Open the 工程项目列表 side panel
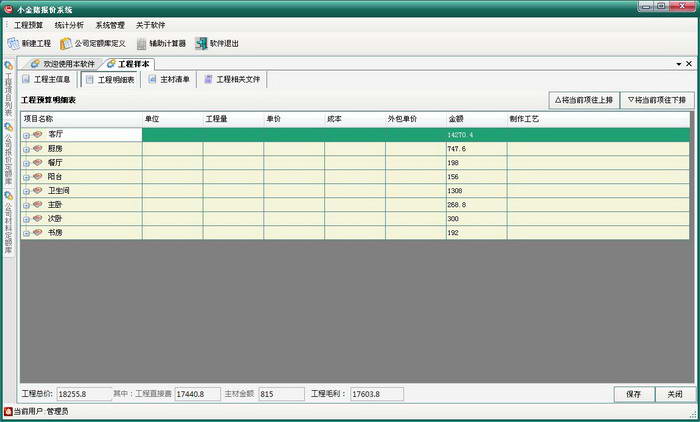Image resolution: width=700 pixels, height=422 pixels. tap(8, 89)
